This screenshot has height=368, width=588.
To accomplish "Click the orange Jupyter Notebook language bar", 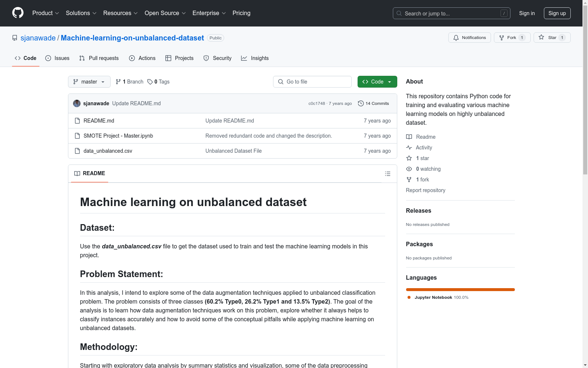I will [x=460, y=290].
